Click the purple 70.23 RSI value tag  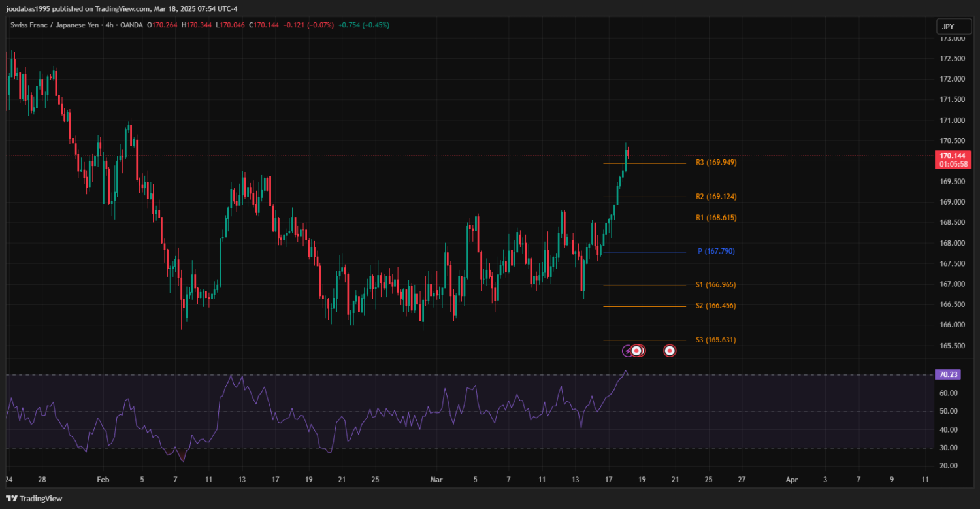click(947, 375)
